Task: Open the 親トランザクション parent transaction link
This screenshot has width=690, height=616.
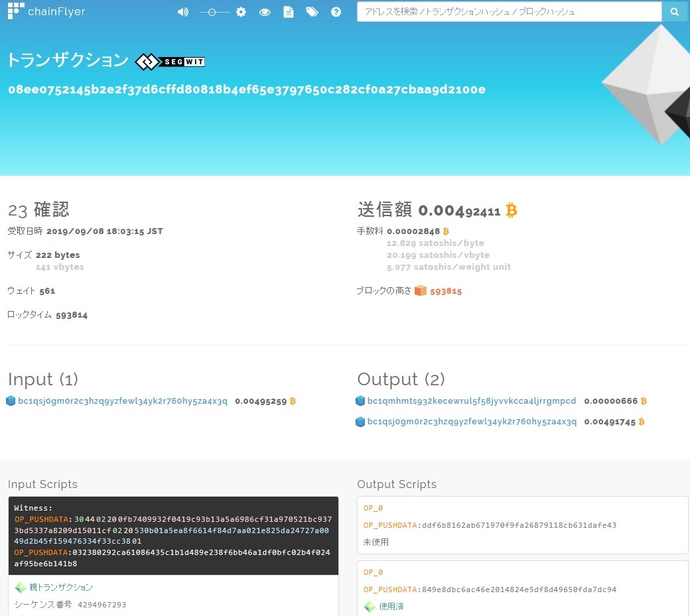Action: 61,587
